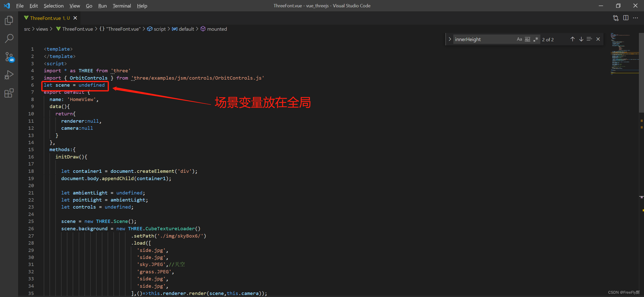Toggle Use Regular Expression option
The width and height of the screenshot is (644, 297).
point(536,39)
